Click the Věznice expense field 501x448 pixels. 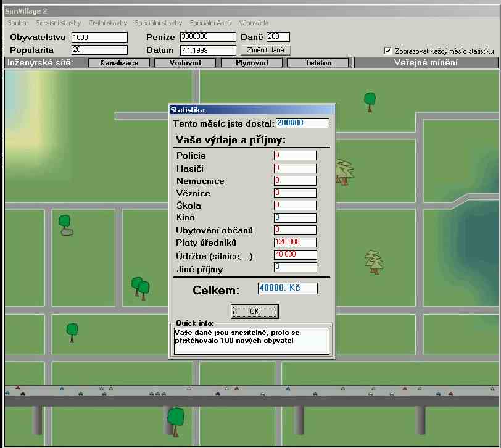tap(295, 193)
